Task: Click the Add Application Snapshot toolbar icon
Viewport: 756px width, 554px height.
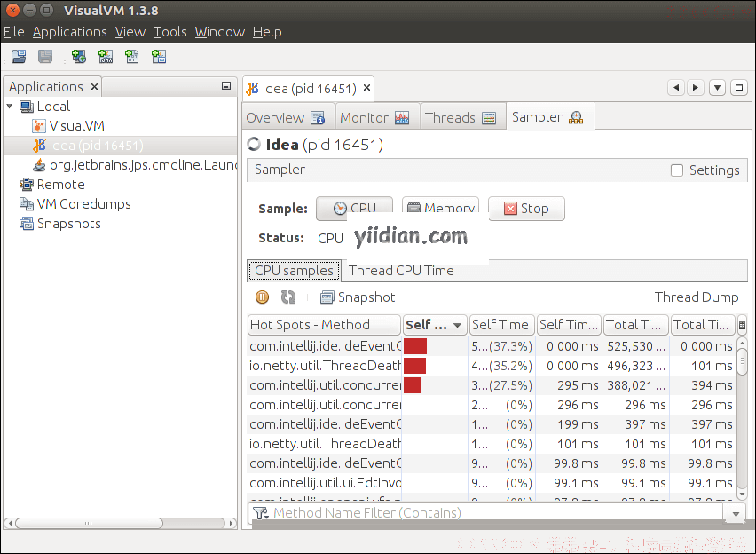Action: click(x=159, y=57)
